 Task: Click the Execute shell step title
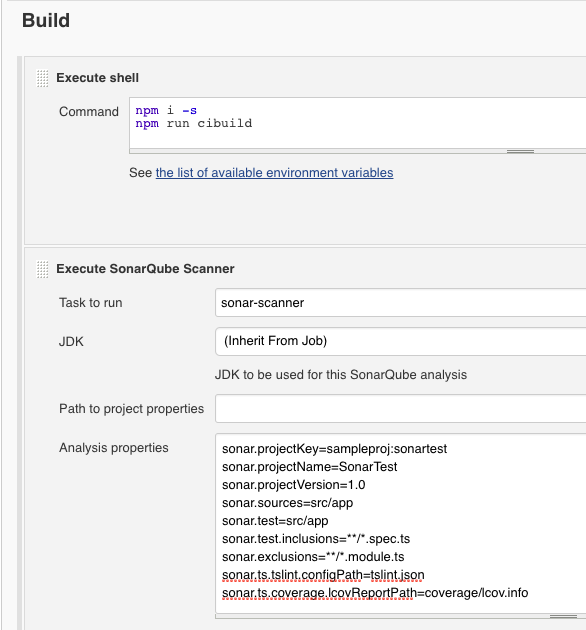tap(98, 78)
